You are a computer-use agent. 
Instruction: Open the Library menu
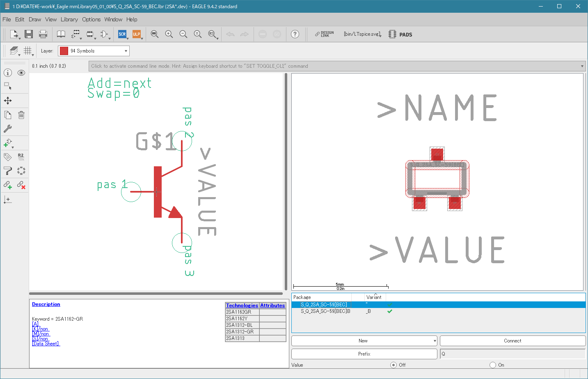69,19
